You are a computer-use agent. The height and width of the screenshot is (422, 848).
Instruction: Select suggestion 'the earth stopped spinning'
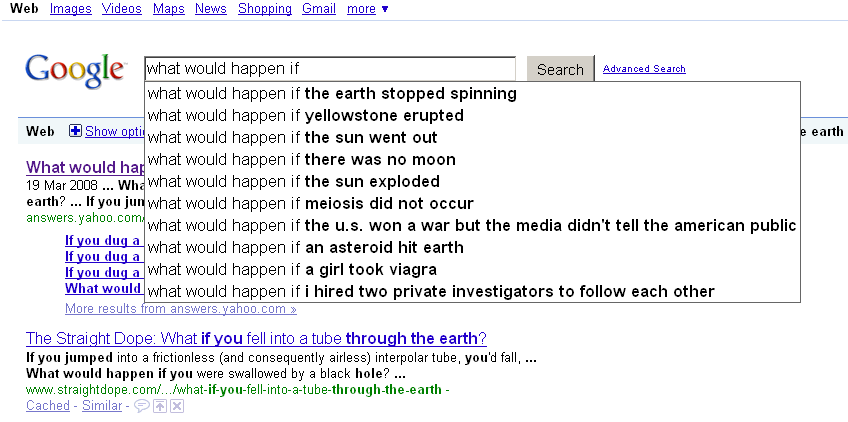[x=472, y=94]
